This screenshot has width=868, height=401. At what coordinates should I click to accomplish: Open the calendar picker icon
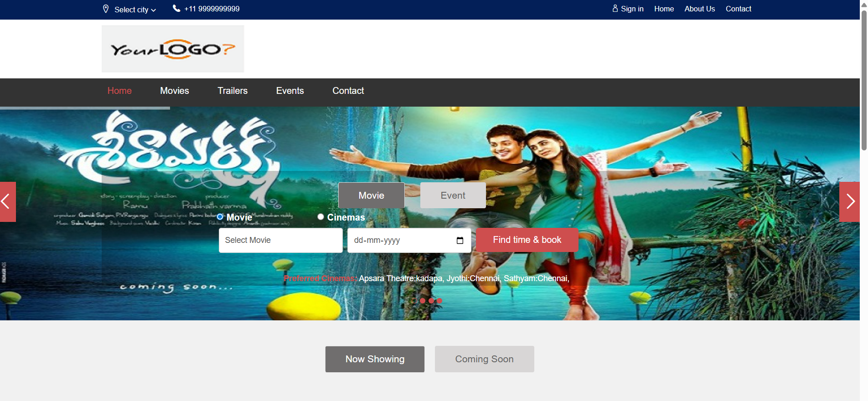pos(460,240)
